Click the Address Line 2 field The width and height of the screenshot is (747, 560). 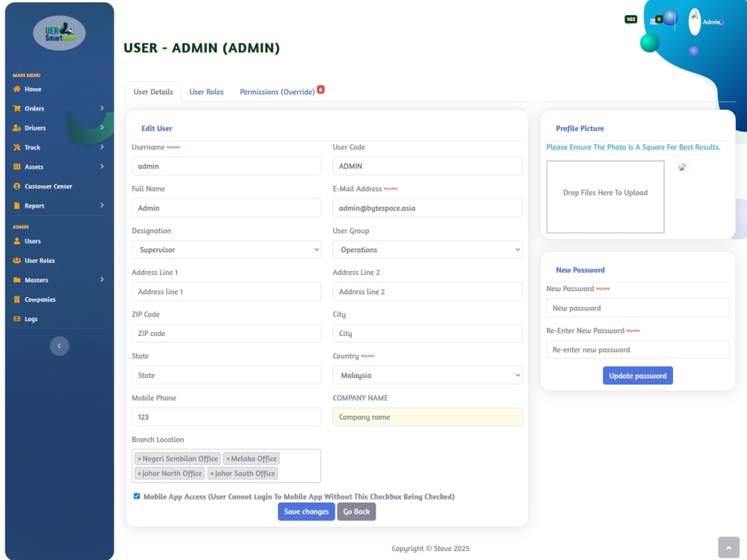(427, 291)
